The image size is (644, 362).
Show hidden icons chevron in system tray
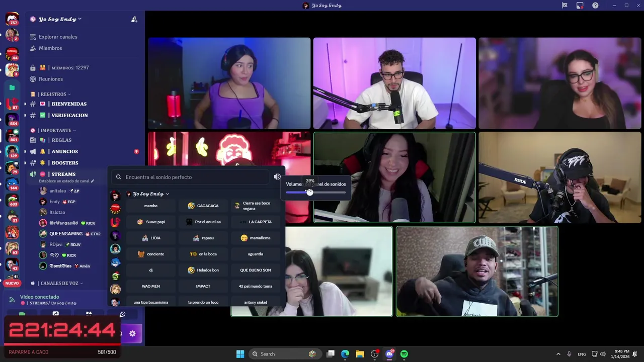point(558,354)
